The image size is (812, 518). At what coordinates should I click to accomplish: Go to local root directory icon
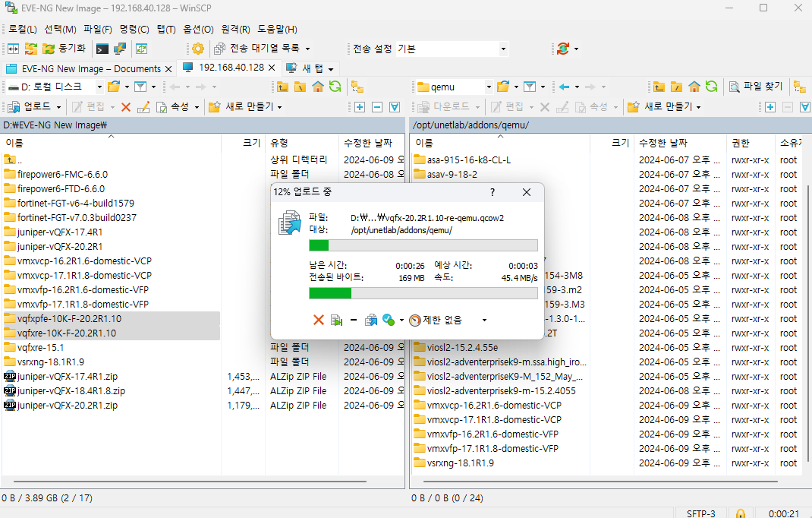300,87
